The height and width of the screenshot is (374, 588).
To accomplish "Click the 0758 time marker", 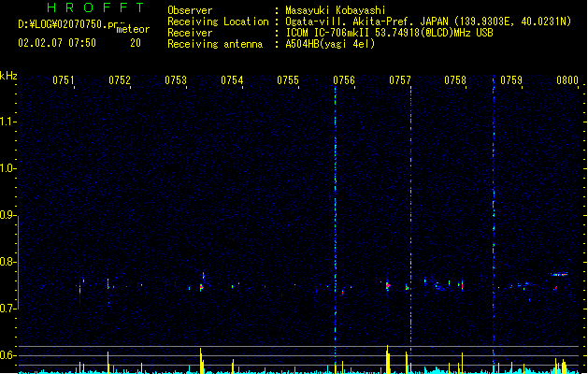I will point(455,80).
